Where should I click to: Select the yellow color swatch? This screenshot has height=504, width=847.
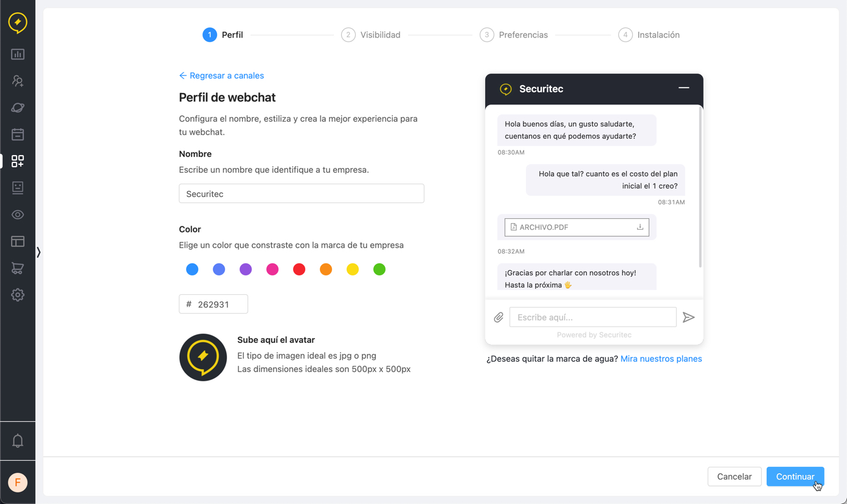353,269
